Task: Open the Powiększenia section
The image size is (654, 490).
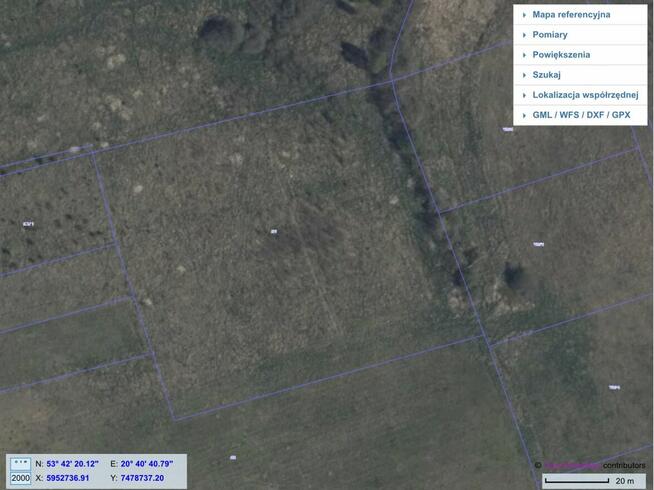Action: (561, 55)
